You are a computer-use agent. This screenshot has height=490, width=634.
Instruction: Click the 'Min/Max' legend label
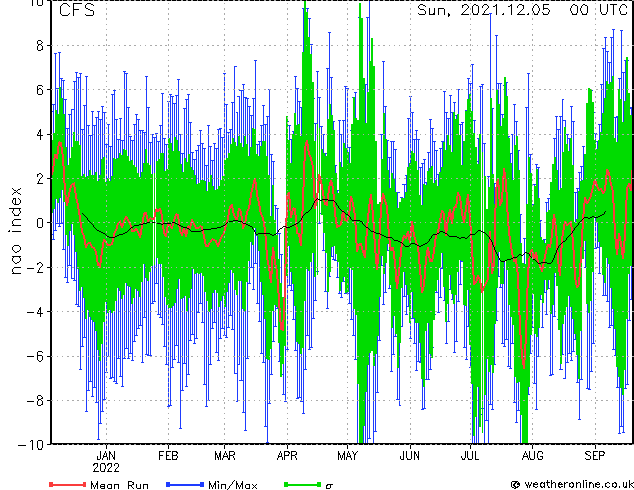point(232,485)
